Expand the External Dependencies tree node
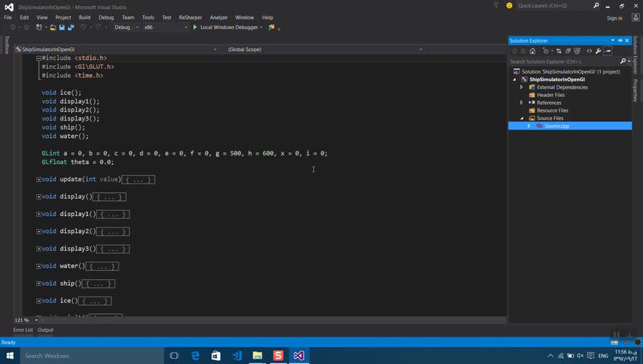Screen dimensions: 643x364 point(522,87)
